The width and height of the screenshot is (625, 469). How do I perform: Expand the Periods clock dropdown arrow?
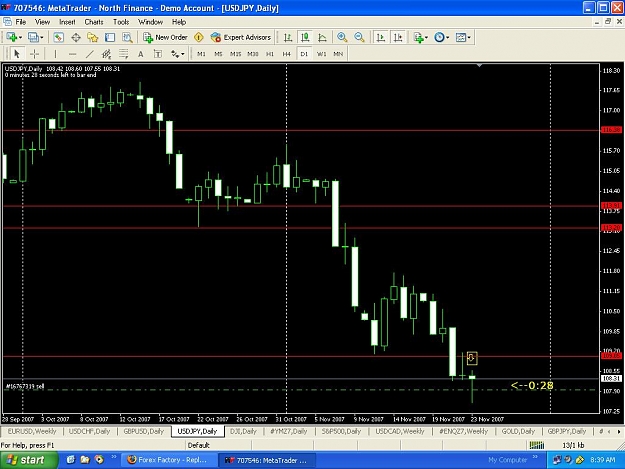(448, 37)
